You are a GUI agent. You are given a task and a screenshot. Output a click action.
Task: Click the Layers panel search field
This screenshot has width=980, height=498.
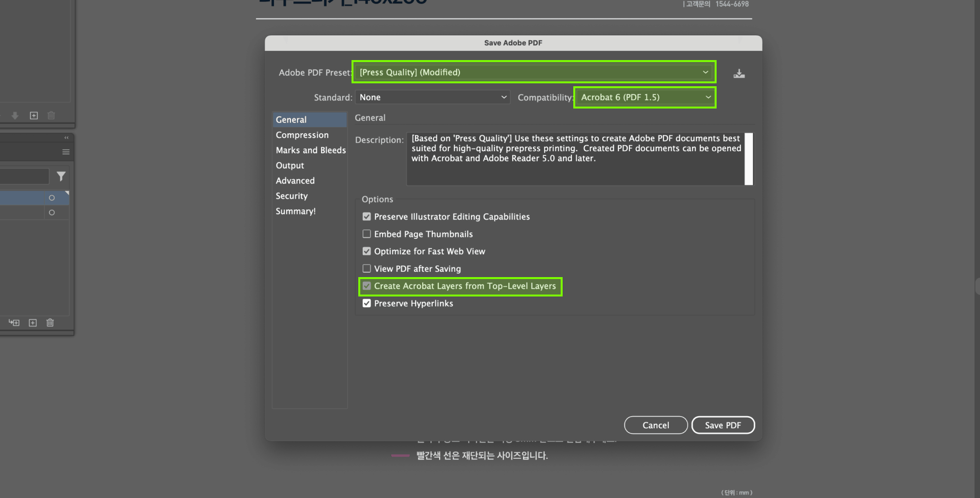(x=24, y=176)
